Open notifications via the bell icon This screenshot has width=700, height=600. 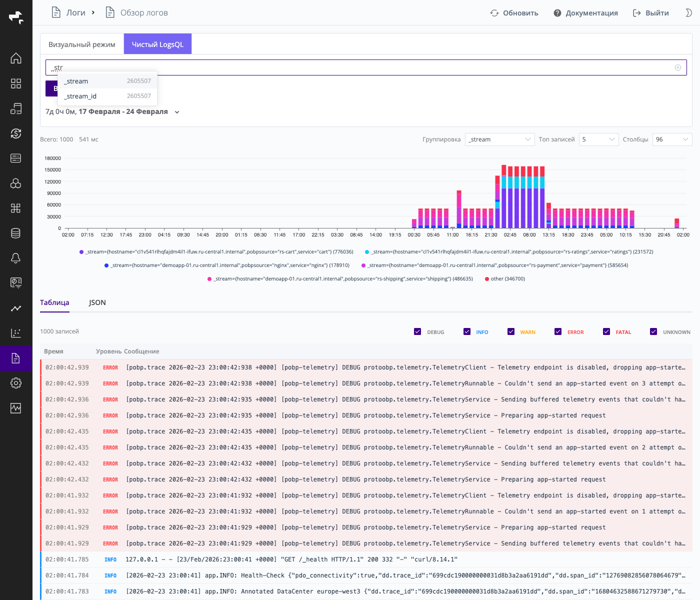coord(16,258)
